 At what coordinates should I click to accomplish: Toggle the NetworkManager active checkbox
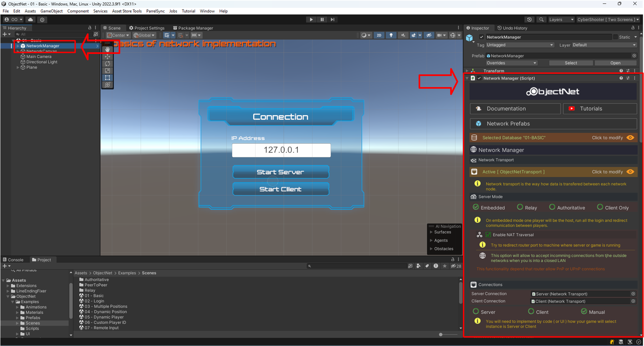click(482, 37)
